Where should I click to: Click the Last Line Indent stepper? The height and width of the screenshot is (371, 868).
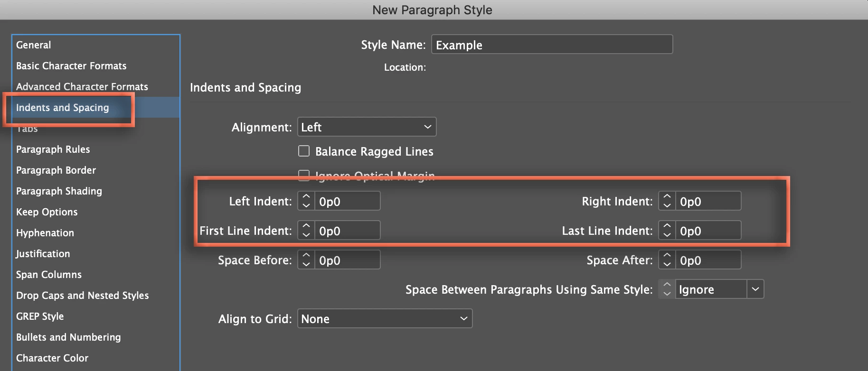667,230
